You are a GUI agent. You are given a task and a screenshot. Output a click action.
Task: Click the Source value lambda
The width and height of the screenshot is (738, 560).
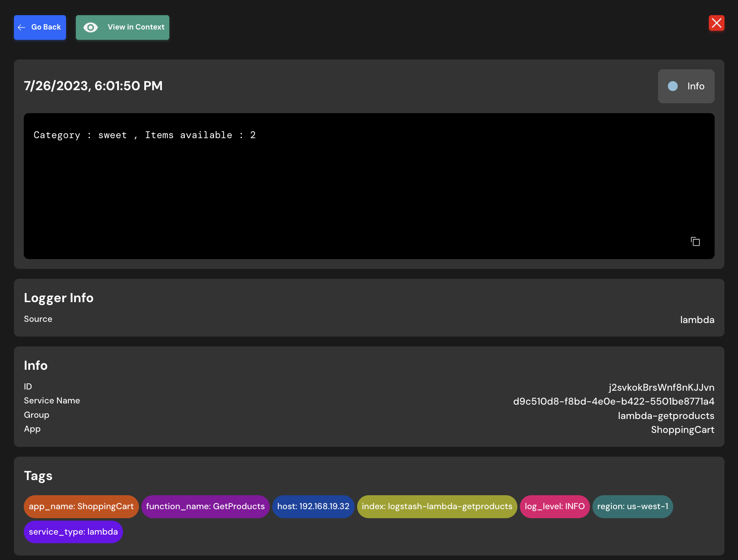coord(697,320)
